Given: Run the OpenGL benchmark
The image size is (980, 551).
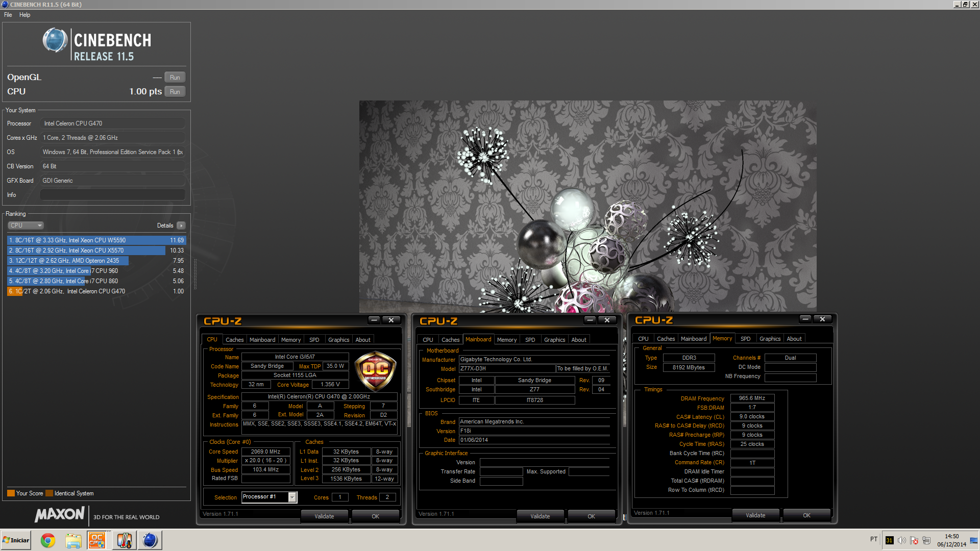Looking at the screenshot, I should (175, 78).
